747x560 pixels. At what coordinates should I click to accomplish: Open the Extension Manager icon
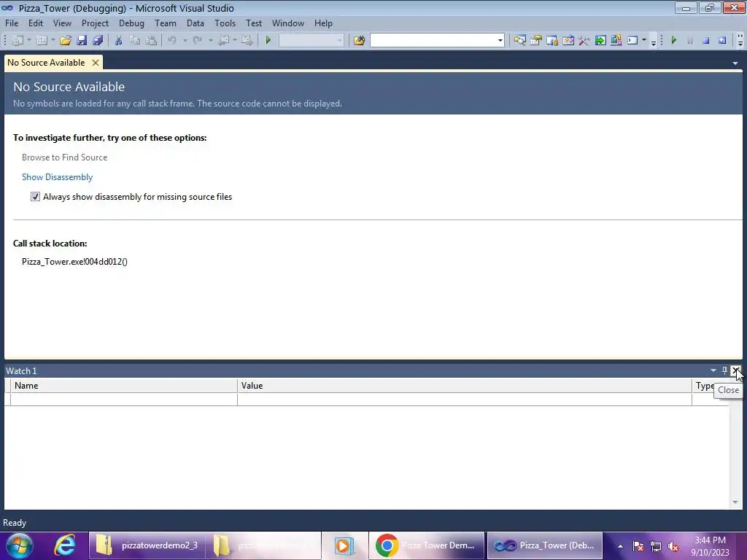click(x=616, y=41)
